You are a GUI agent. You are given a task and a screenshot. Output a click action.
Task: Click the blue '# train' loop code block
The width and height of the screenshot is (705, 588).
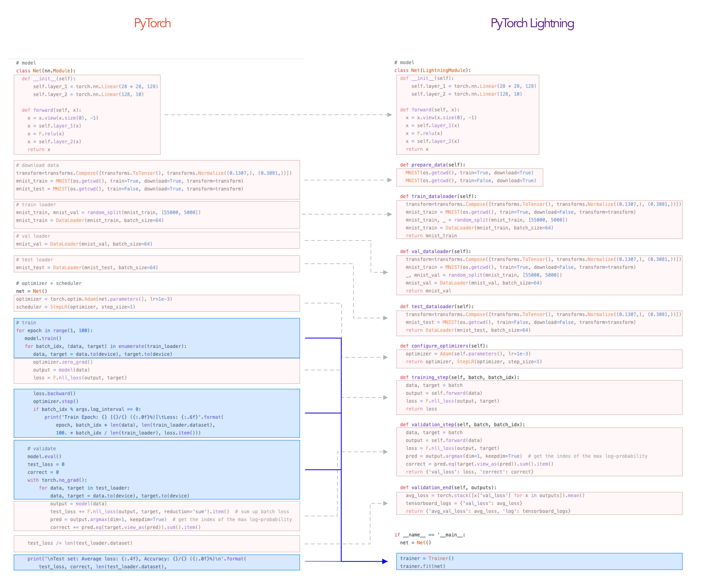coord(156,338)
